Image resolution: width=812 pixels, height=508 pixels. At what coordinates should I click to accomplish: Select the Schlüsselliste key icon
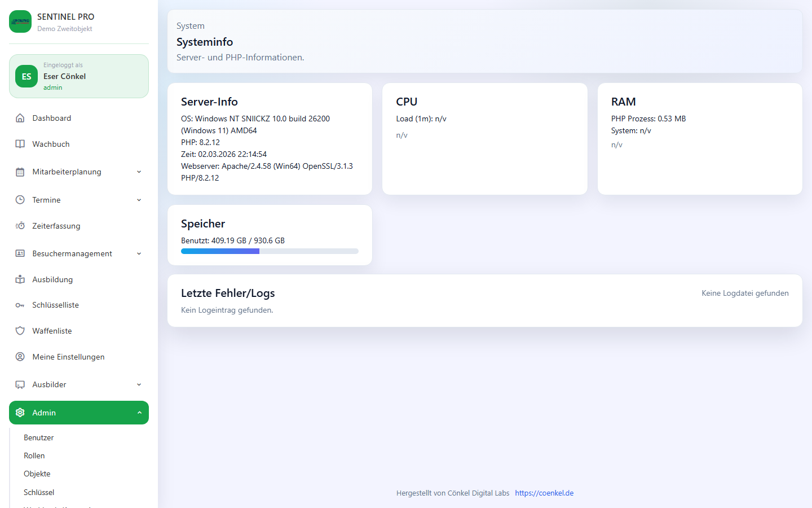(20, 305)
